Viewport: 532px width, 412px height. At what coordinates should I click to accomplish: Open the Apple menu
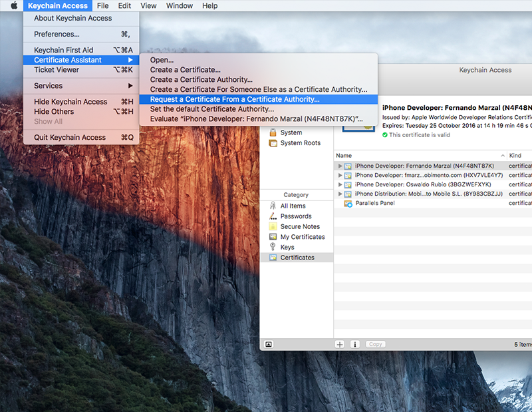pyautogui.click(x=14, y=5)
